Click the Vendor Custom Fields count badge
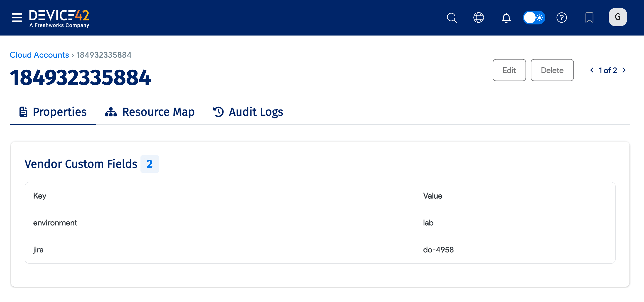644x302 pixels. pos(149,164)
